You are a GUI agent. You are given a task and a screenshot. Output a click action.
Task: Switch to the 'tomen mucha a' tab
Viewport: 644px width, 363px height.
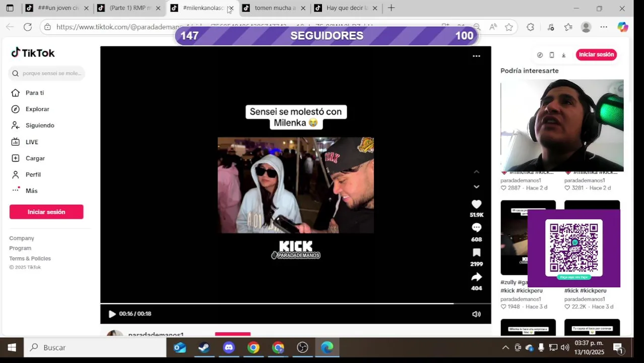pyautogui.click(x=275, y=8)
